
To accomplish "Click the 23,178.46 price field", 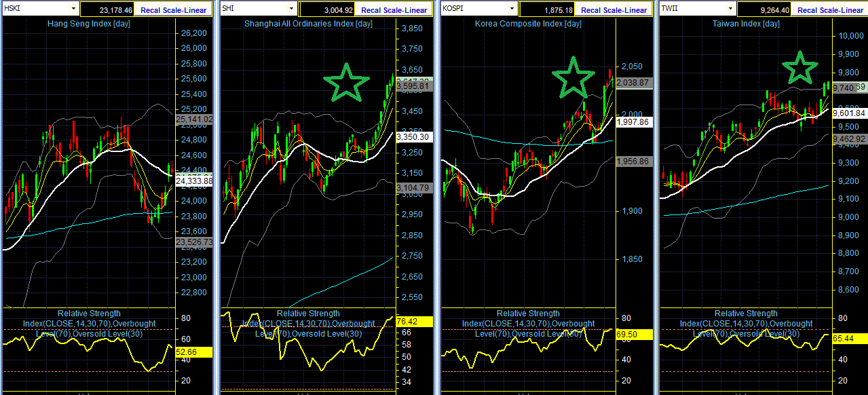I will click(x=106, y=10).
